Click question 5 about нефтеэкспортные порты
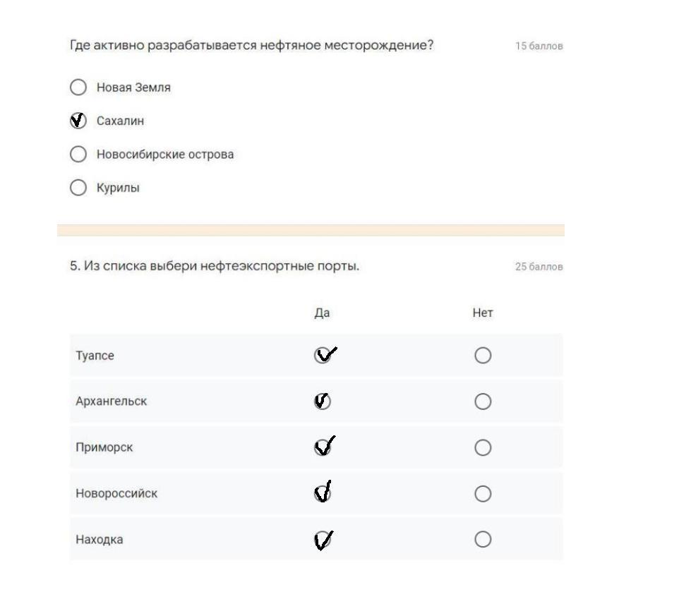 tap(215, 266)
